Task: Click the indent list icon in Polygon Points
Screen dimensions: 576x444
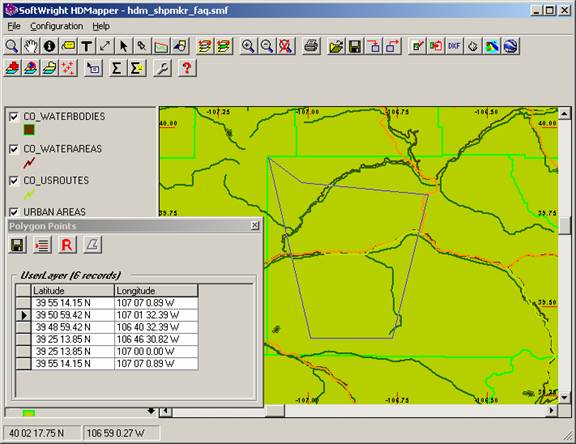Action: point(42,245)
